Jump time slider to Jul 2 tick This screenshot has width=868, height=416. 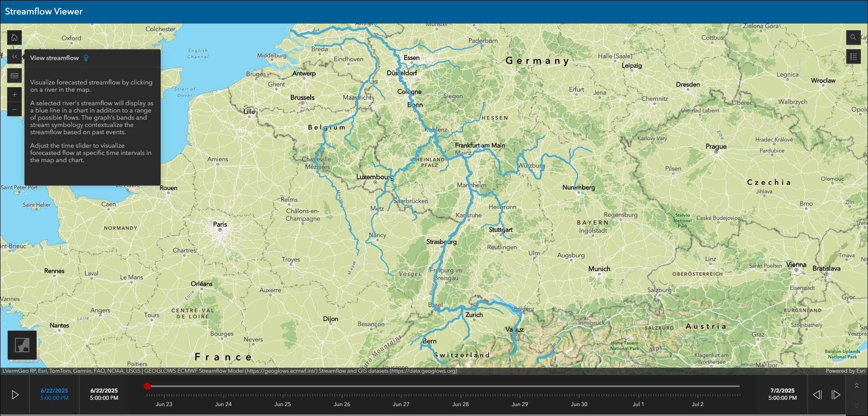(698, 404)
